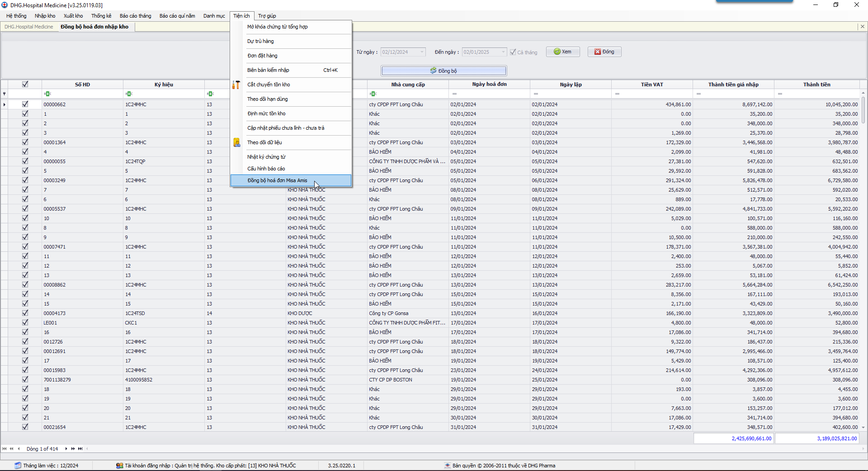Click the filter operator icon under Ký hiệu
Viewport: 868px width, 471px height.
tap(129, 94)
